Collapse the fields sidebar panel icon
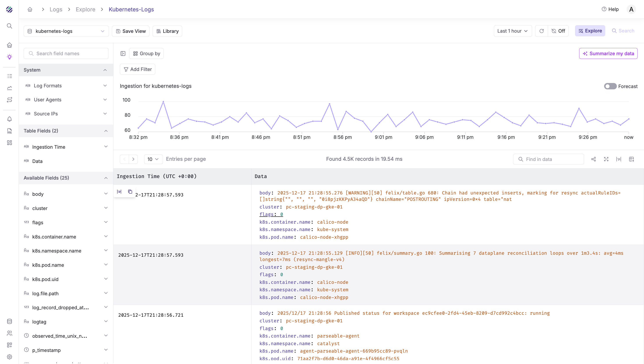This screenshot has width=644, height=364. pos(123,53)
